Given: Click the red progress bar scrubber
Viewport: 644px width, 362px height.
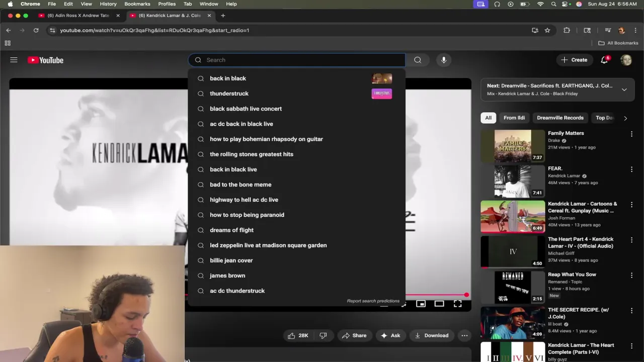Looking at the screenshot, I should (466, 295).
